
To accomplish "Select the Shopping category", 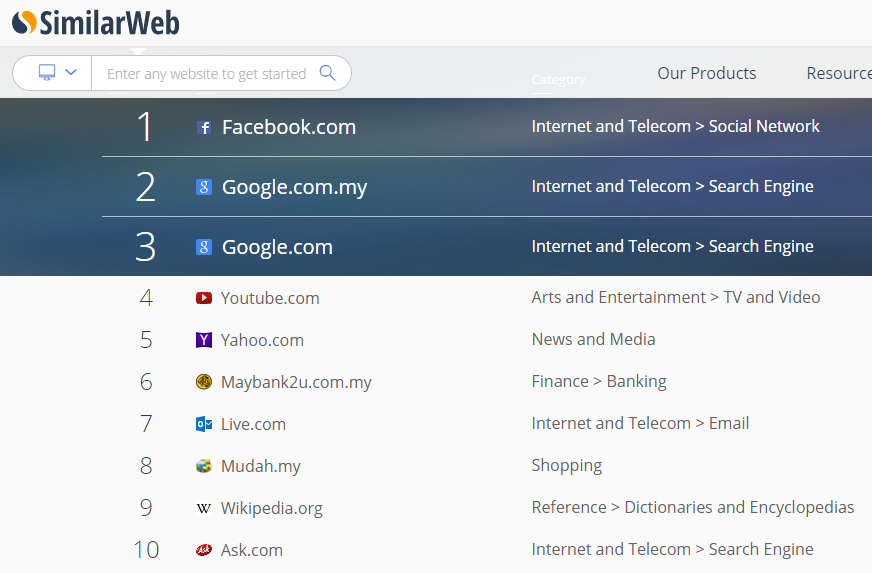I will click(x=567, y=466).
